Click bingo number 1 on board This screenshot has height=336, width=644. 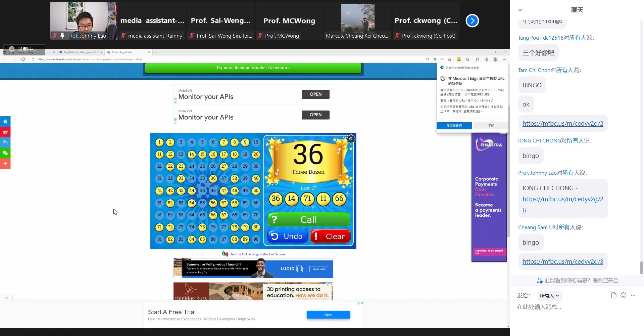point(159,142)
